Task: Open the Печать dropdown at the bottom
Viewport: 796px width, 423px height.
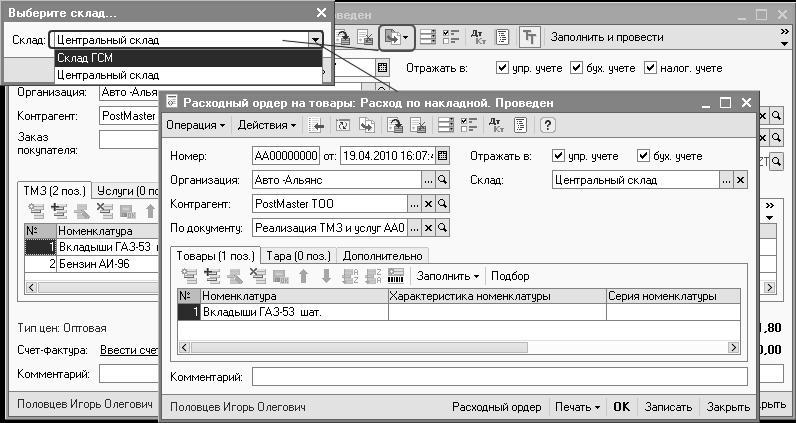Action: (578, 407)
